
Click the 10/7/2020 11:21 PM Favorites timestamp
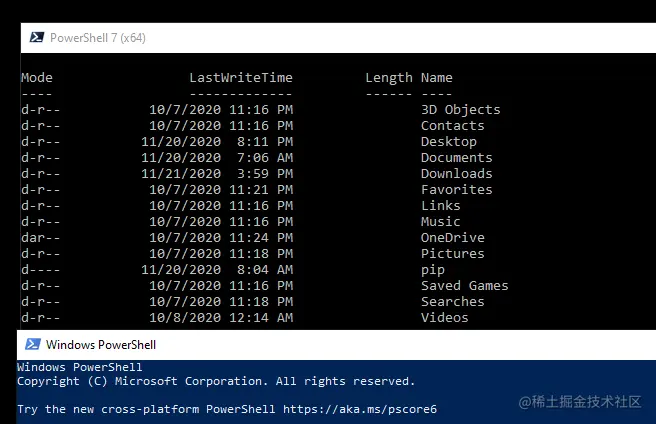[x=221, y=190]
